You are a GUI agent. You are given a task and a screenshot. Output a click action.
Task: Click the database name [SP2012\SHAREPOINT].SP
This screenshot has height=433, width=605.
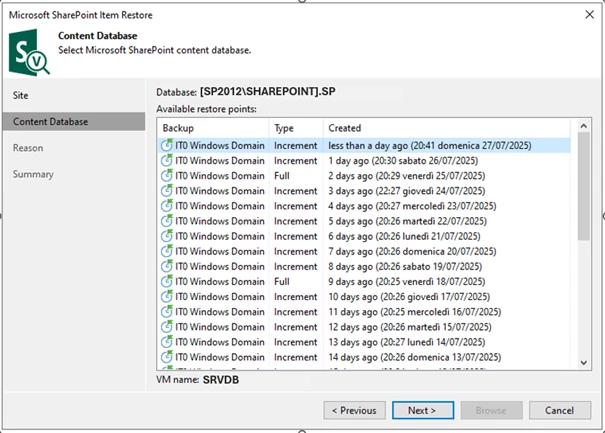pyautogui.click(x=267, y=91)
